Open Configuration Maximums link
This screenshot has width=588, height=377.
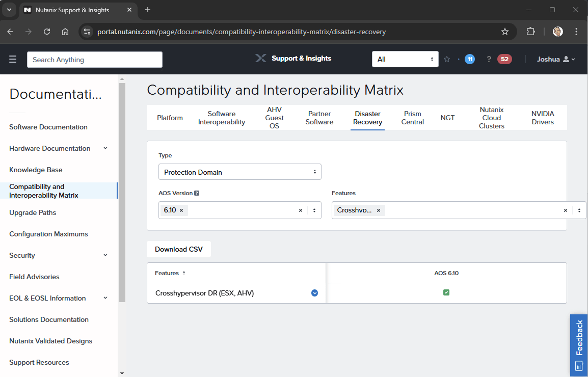point(48,234)
